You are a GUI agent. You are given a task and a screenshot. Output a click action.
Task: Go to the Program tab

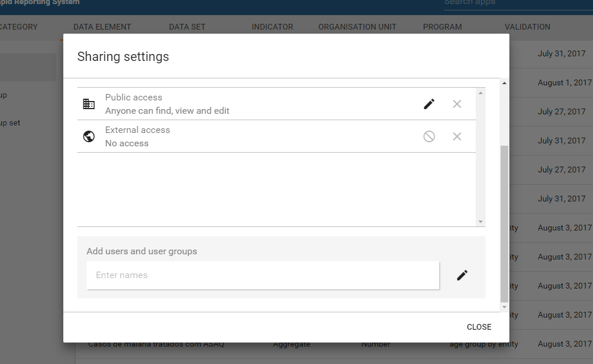(x=443, y=27)
